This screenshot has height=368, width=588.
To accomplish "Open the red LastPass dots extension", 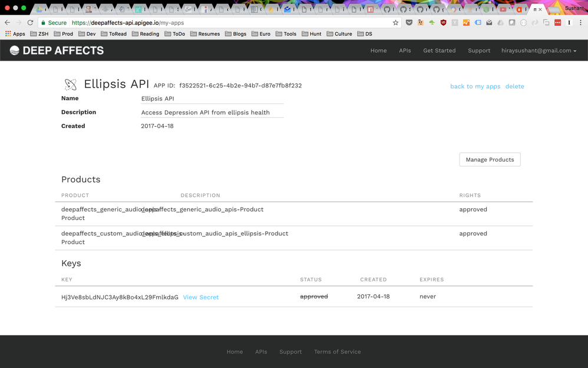I will tap(557, 22).
